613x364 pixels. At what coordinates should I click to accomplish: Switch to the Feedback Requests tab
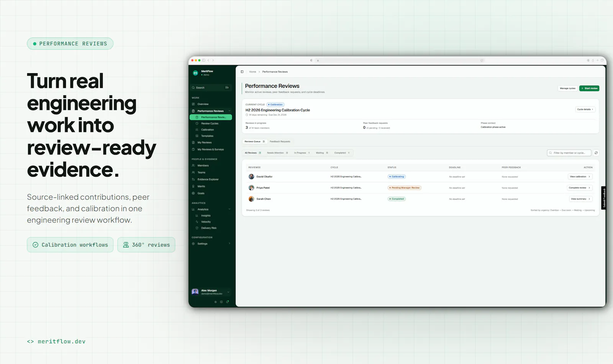(280, 141)
